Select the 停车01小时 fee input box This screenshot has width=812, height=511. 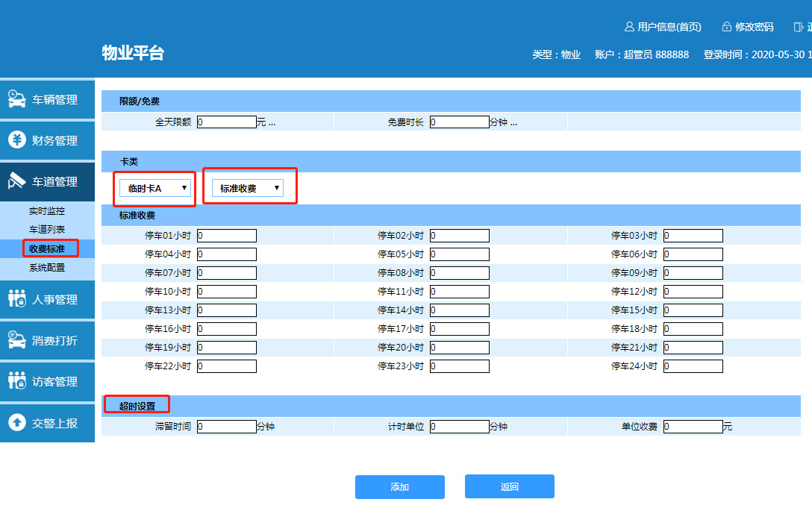(x=227, y=236)
